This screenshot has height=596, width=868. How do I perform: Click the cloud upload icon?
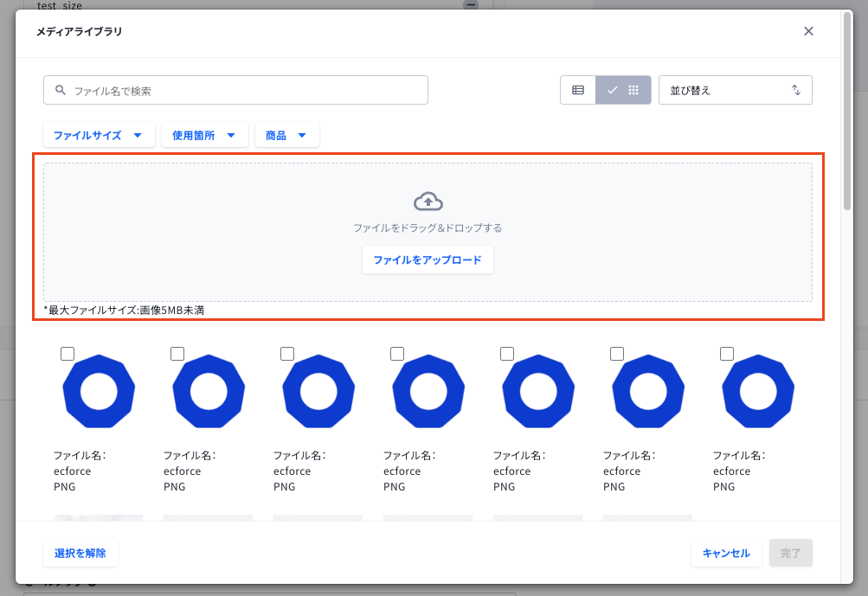(x=428, y=202)
